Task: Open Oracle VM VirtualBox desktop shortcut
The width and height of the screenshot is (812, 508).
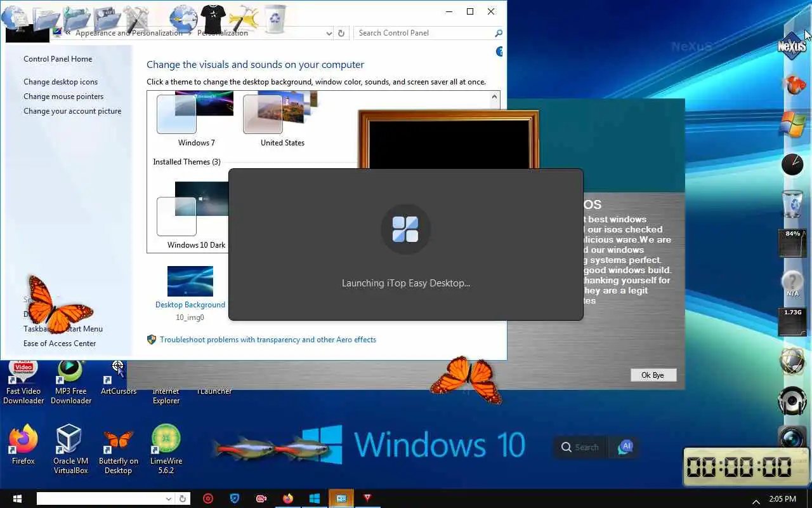Action: (70, 449)
